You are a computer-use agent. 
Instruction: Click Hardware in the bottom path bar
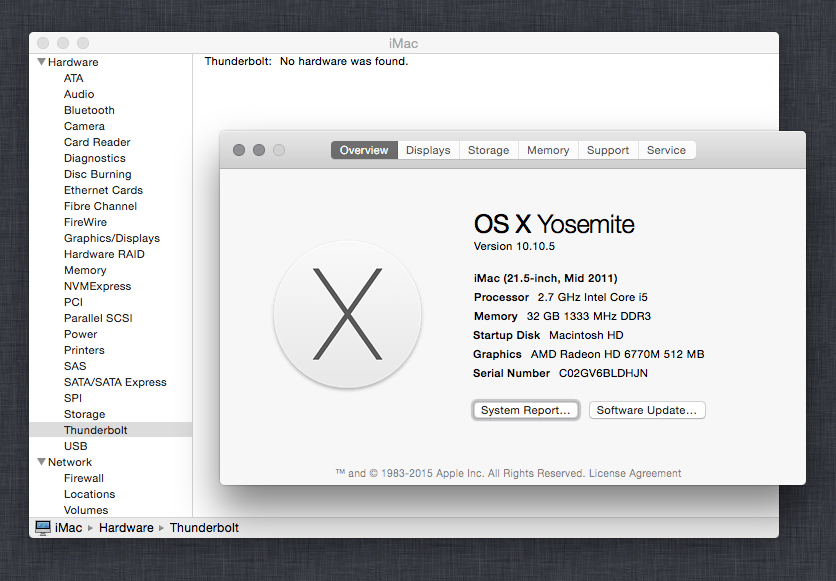(126, 528)
